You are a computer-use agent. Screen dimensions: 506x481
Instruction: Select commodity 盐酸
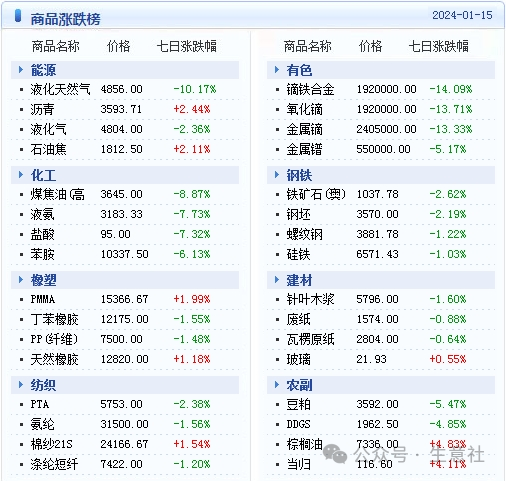click(x=42, y=234)
